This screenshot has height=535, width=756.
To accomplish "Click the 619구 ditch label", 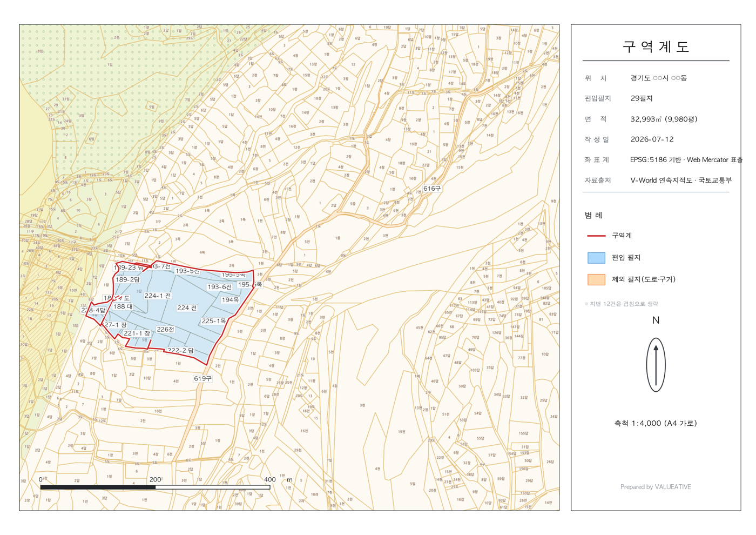I will tap(202, 379).
